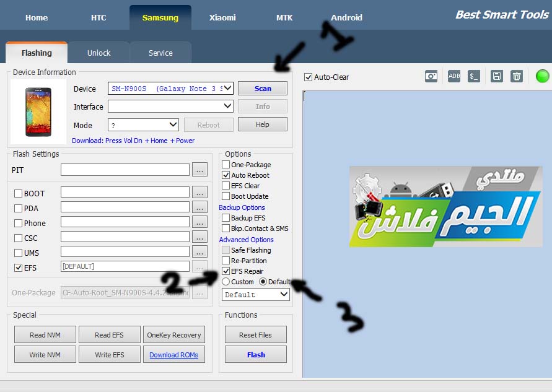The width and height of the screenshot is (552, 392).
Task: Uncheck the EFS checkbox
Action: pyautogui.click(x=18, y=268)
